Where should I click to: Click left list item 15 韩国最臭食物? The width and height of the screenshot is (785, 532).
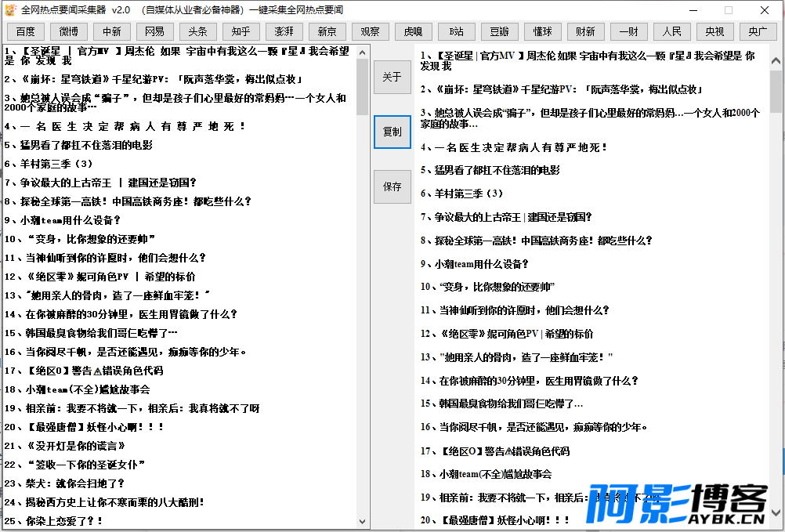[91, 333]
